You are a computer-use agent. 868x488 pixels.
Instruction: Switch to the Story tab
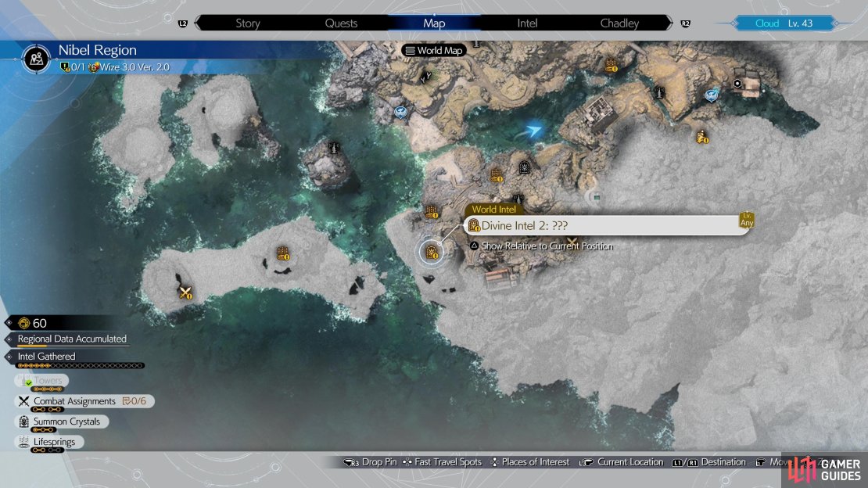tap(247, 23)
